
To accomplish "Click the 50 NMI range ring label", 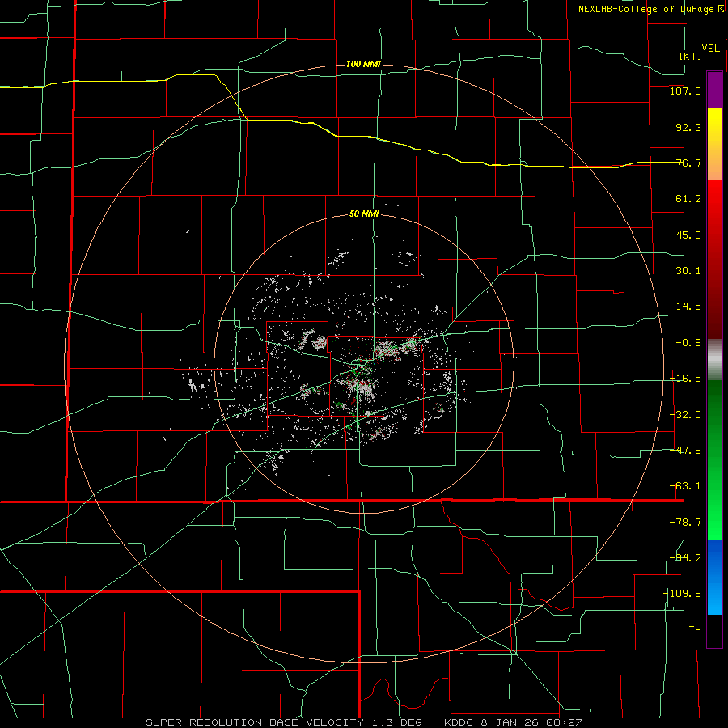I will [x=364, y=214].
